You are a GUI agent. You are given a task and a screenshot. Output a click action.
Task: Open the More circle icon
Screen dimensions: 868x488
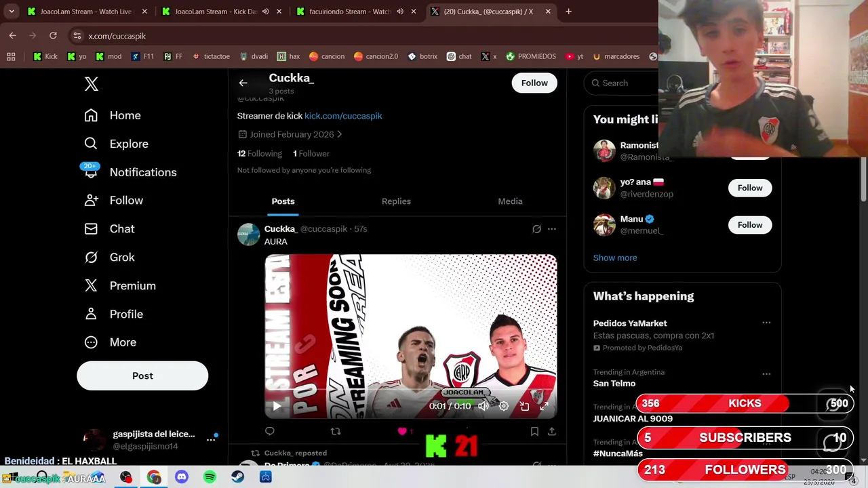[91, 342]
